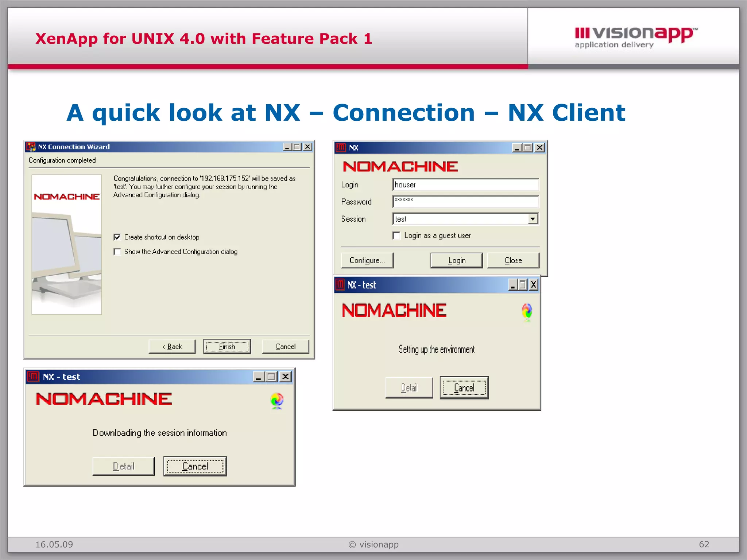747x560 pixels.
Task: Click the NX Connection Wizard title bar icon
Action: click(x=31, y=147)
